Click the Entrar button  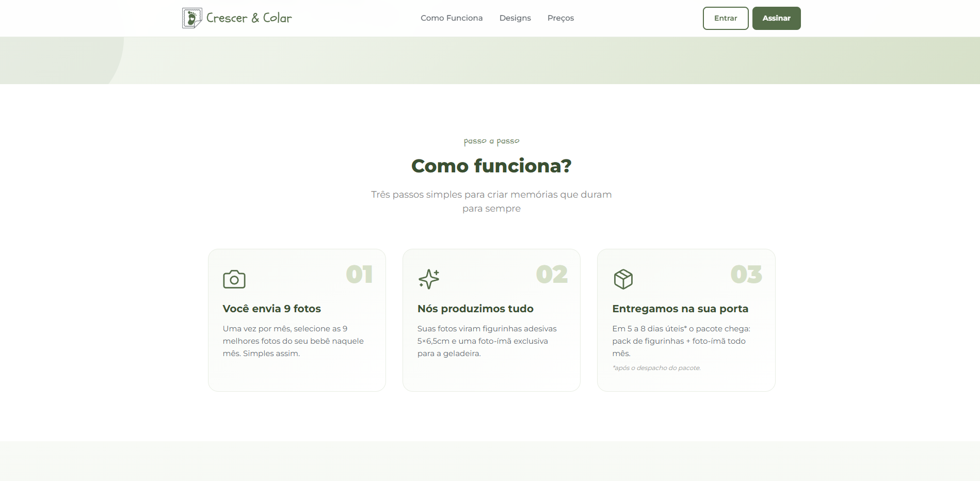pos(726,18)
